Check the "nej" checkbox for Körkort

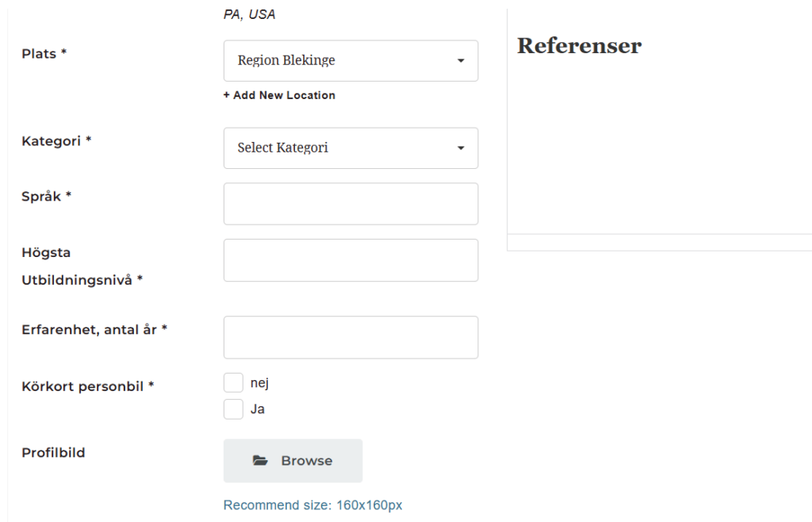pyautogui.click(x=233, y=383)
